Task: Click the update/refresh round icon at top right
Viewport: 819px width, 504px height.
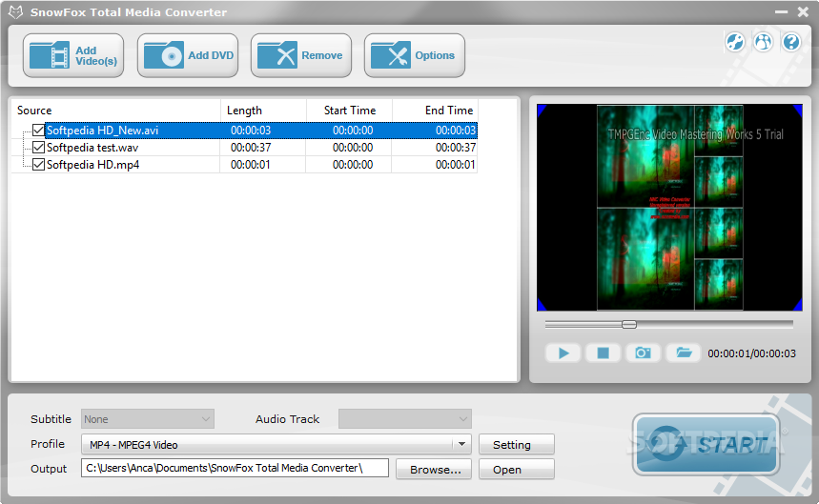Action: point(735,42)
